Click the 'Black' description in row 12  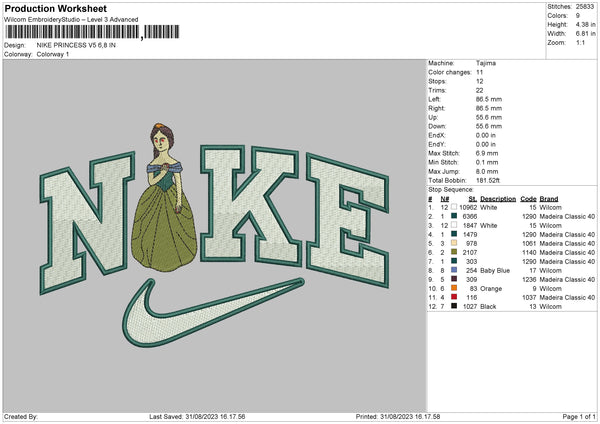(x=488, y=307)
